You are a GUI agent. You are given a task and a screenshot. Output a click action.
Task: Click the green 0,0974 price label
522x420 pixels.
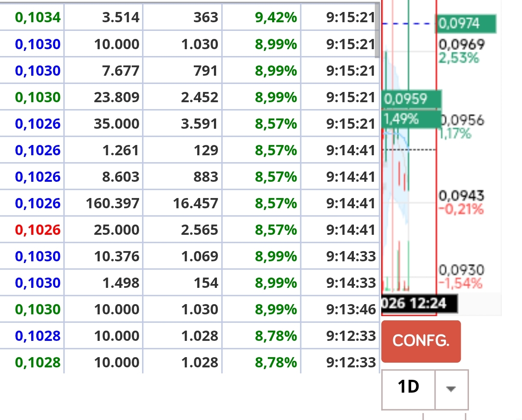click(466, 24)
